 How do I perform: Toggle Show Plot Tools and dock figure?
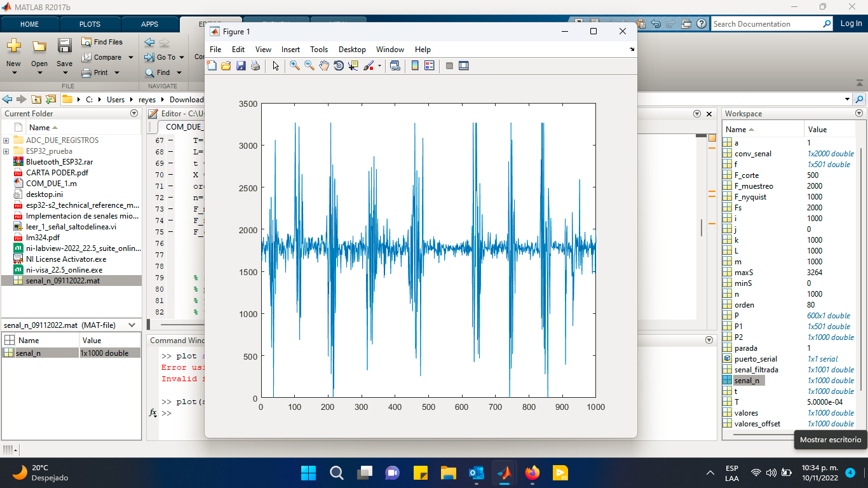[464, 65]
